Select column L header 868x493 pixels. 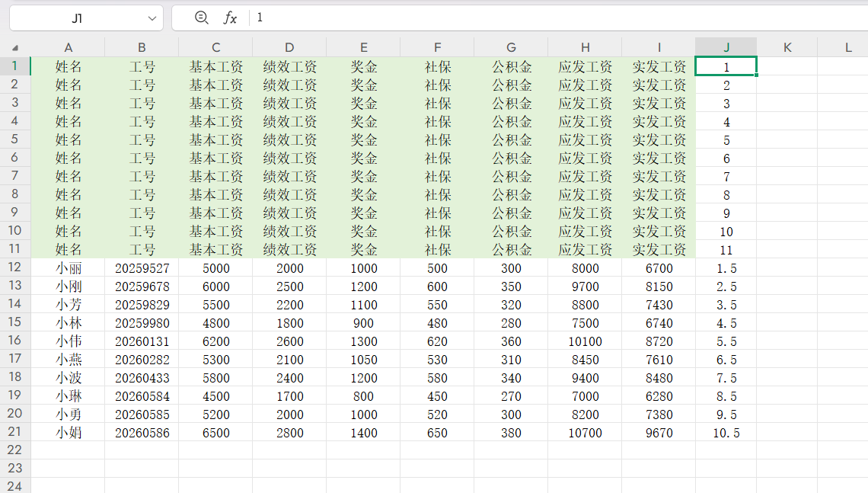(848, 47)
